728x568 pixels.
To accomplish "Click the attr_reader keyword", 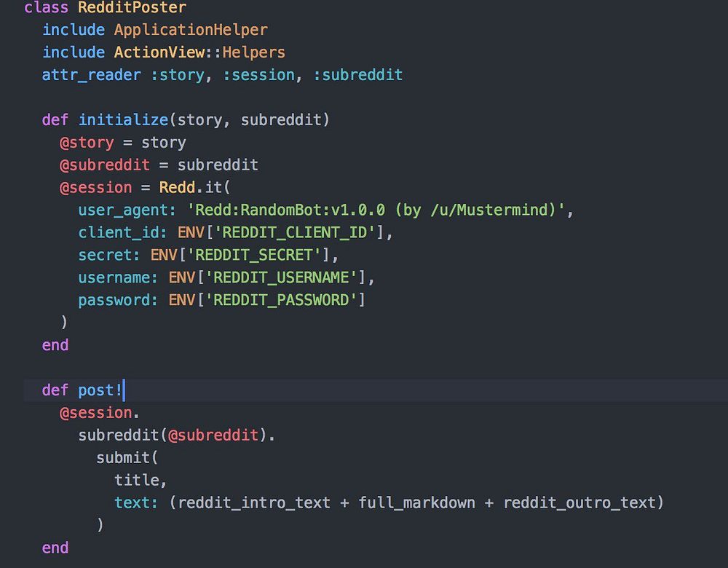I will 92,75.
